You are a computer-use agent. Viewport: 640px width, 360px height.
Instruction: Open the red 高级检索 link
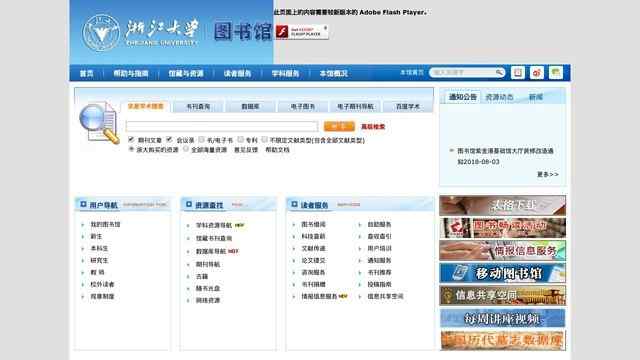click(x=373, y=127)
